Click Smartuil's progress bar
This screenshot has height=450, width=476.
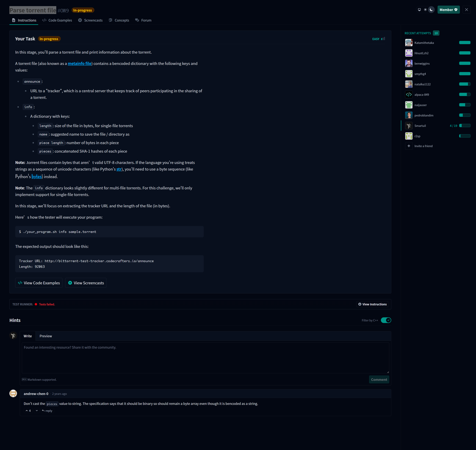point(465,126)
